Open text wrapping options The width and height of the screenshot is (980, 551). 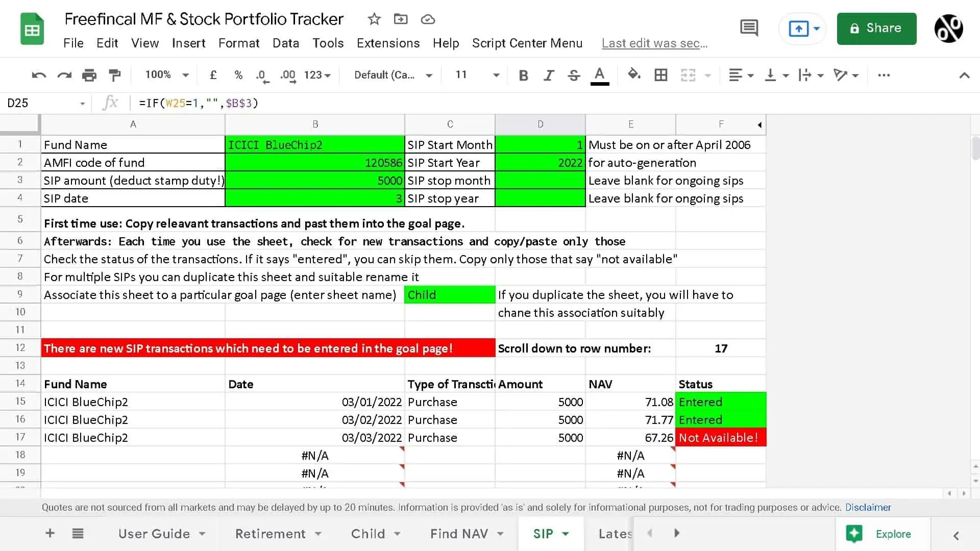tap(811, 76)
